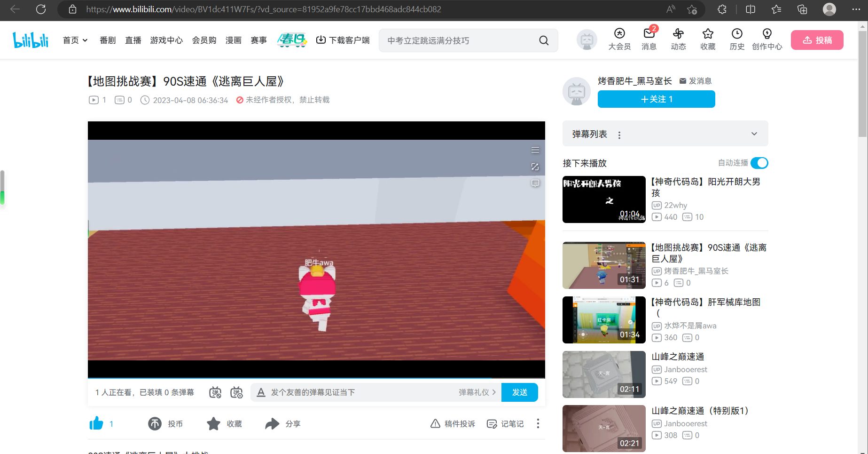
Task: Click the player expand icon in video corner
Action: (535, 167)
